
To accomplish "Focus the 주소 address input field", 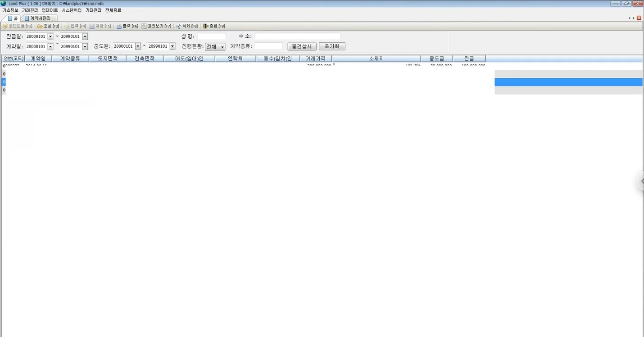I will [x=297, y=36].
